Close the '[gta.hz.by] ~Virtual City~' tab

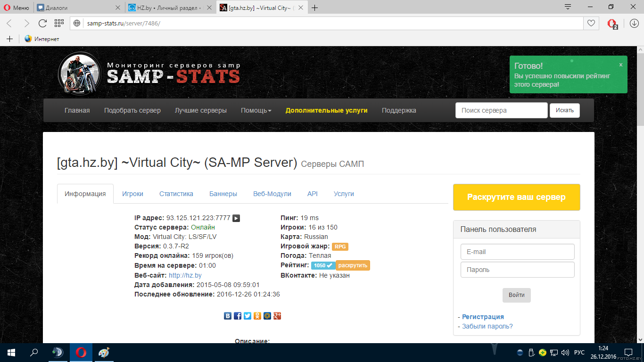301,8
